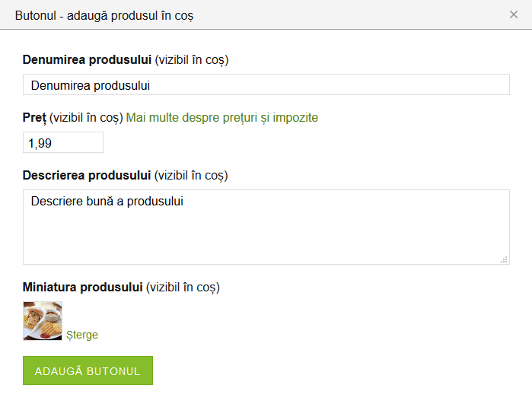Click '(vizibil în coș)' beside Denumirea produsului

click(192, 59)
